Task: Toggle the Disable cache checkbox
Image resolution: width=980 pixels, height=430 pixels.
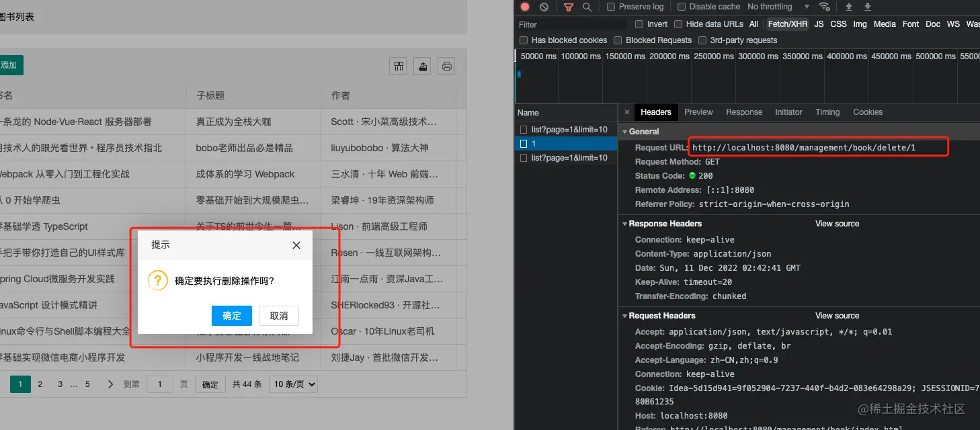Action: (682, 7)
